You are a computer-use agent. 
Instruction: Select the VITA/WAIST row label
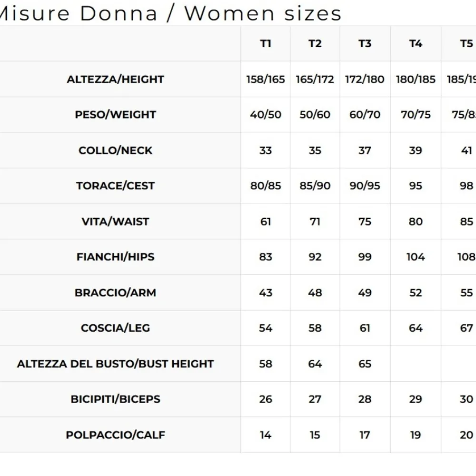115,222
